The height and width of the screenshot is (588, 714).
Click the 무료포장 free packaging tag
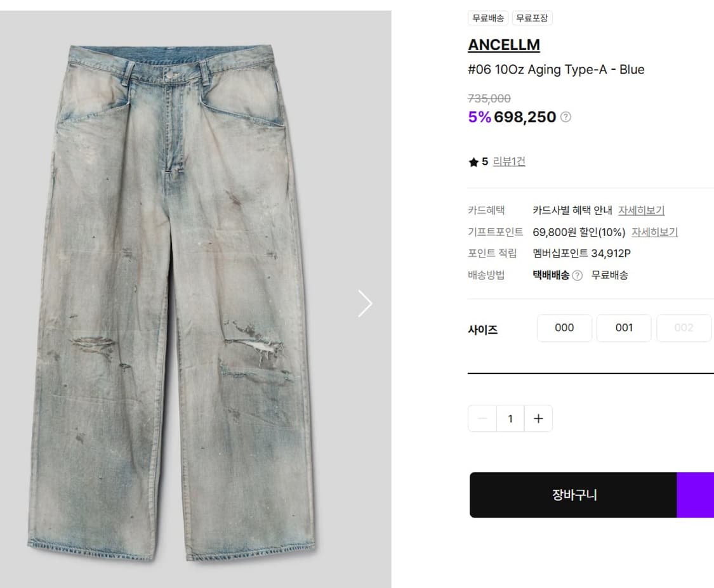(x=532, y=18)
